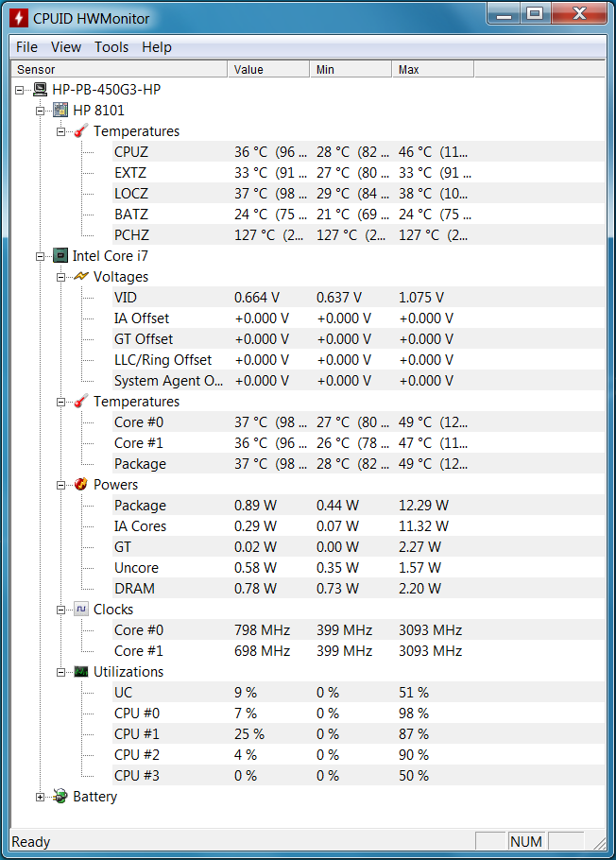This screenshot has width=616, height=860.
Task: Collapse the Powers section
Action: (60, 485)
